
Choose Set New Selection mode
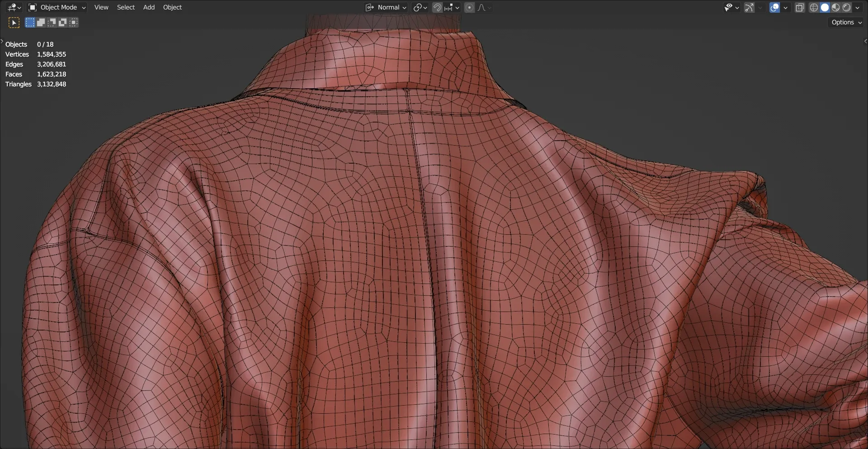tap(30, 22)
